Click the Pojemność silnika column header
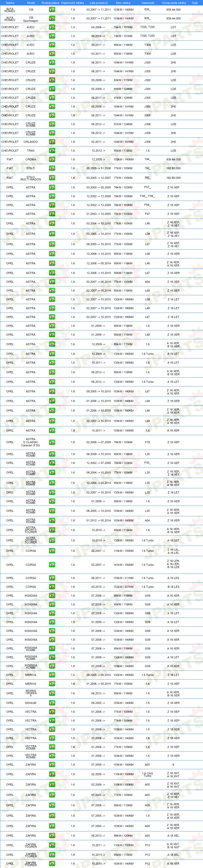 72,3
